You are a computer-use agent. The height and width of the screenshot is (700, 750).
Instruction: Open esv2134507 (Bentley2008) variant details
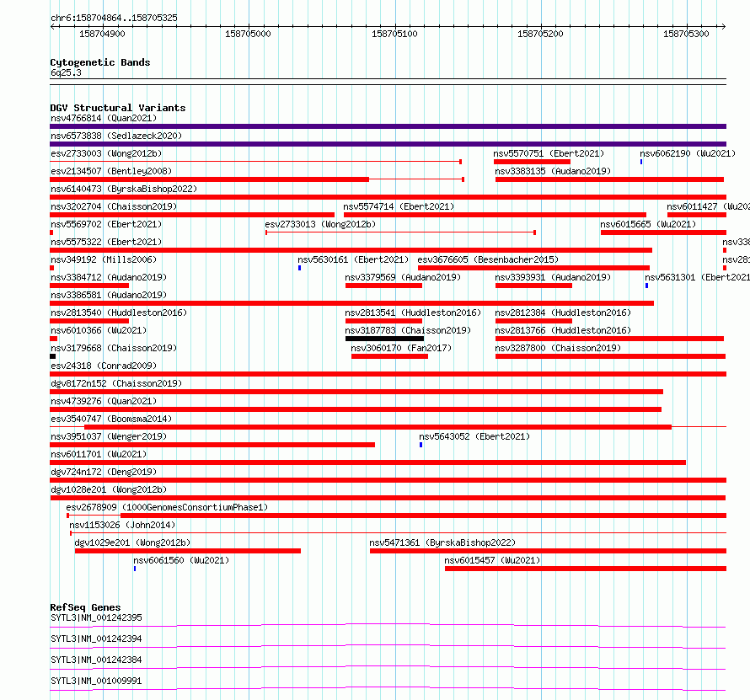pos(257,179)
